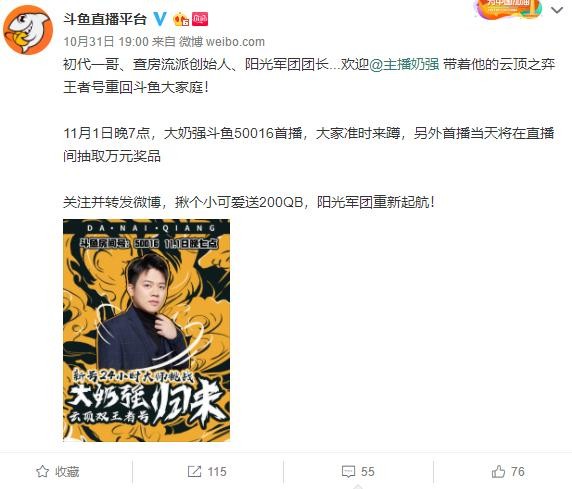Screen dimensions: 572x489
Task: Open comments via speech bubble icon
Action: pos(348,471)
